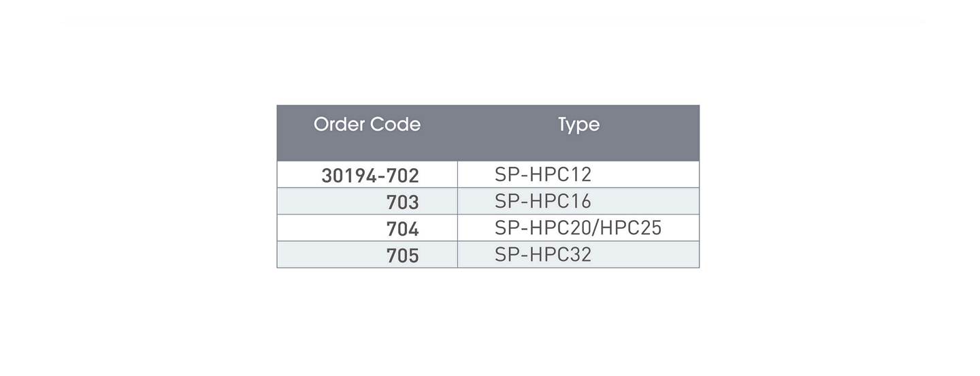
Task: Click the SP-HPC20/HPC25 type cell
Action: (x=578, y=228)
